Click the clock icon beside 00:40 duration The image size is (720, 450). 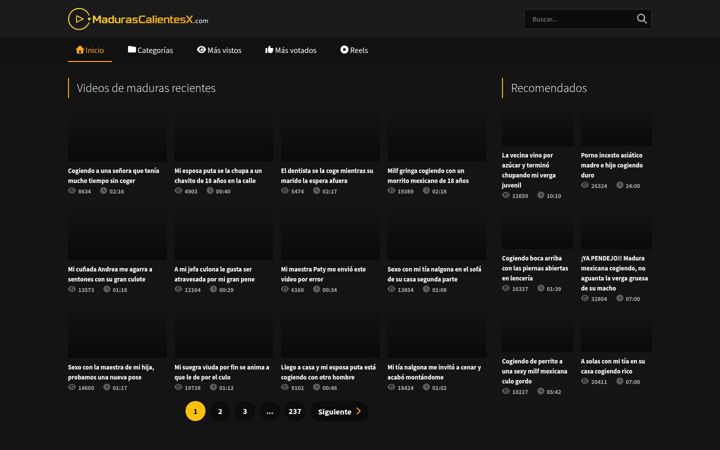pyautogui.click(x=210, y=191)
